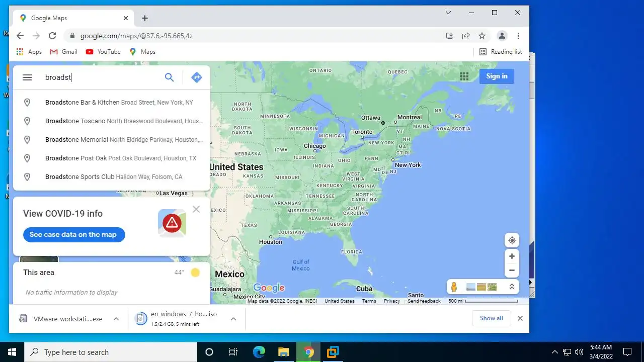Click the New York city label

click(x=408, y=165)
